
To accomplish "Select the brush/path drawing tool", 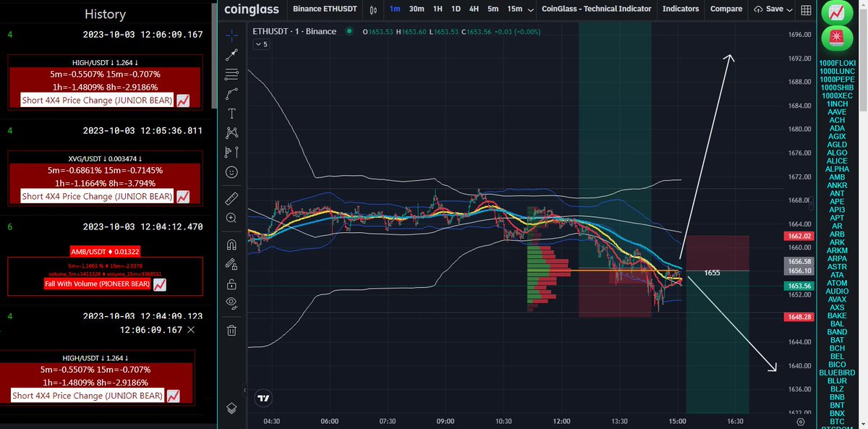I will click(x=231, y=94).
